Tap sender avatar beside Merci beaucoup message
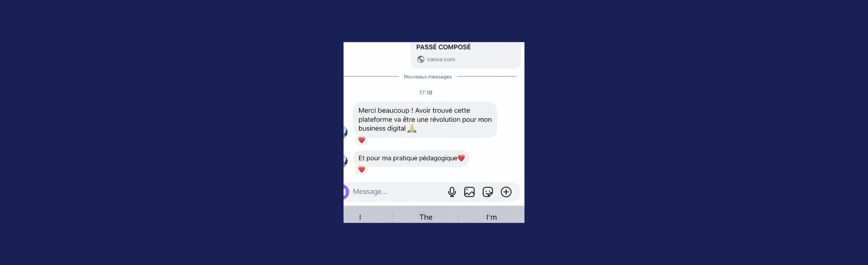868x265 pixels. [345, 132]
